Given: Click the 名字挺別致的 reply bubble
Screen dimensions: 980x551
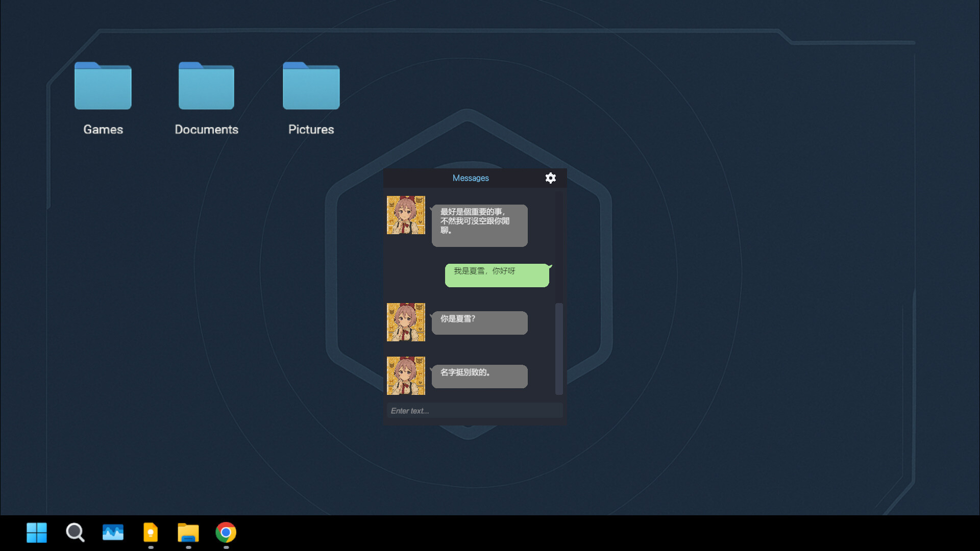Looking at the screenshot, I should [479, 376].
